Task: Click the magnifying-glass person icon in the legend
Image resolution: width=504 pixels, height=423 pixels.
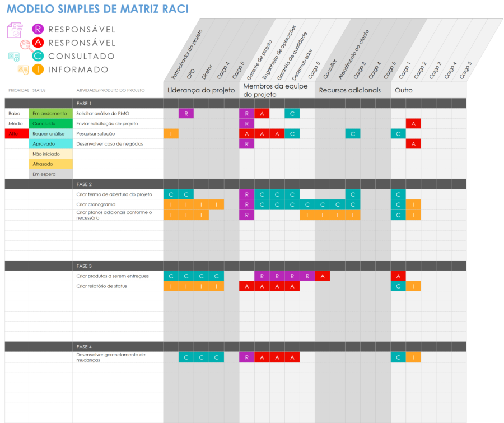Action: point(25,45)
